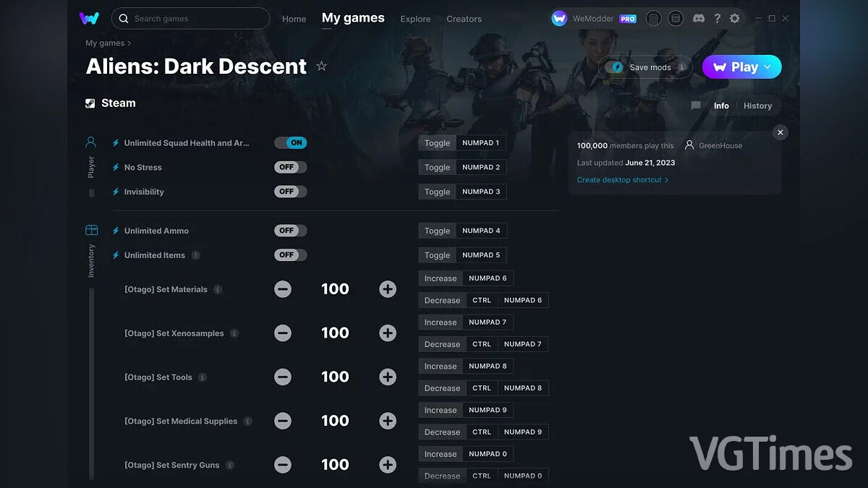
Task: Expand the Save mods options
Action: 683,67
